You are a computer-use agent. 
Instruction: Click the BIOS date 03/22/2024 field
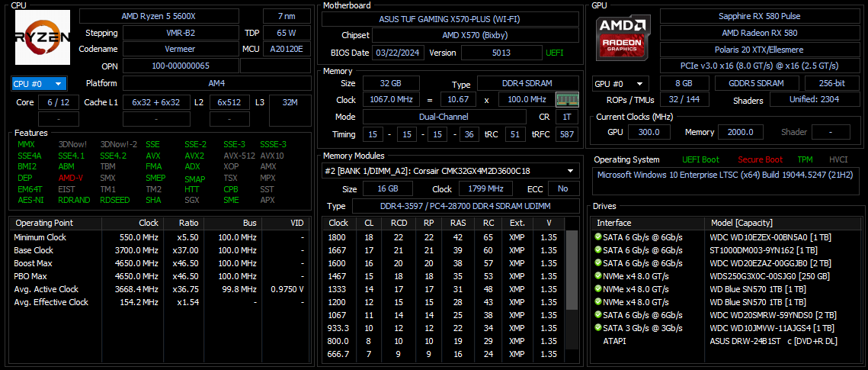coord(399,53)
